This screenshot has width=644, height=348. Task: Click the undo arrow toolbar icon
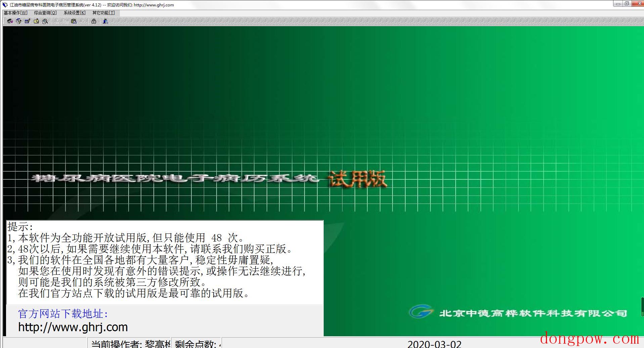(83, 21)
